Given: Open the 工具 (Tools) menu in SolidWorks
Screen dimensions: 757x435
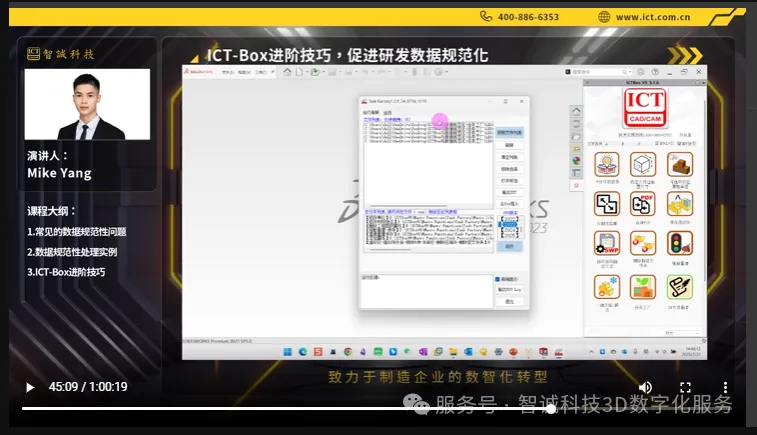Looking at the screenshot, I should click(x=261, y=72).
